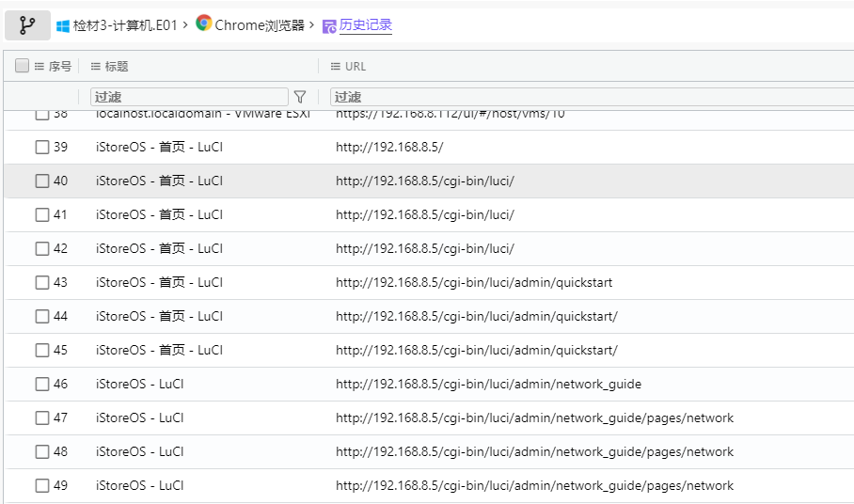Select row 46 network_guide URL entry
The height and width of the screenshot is (504, 854).
488,384
